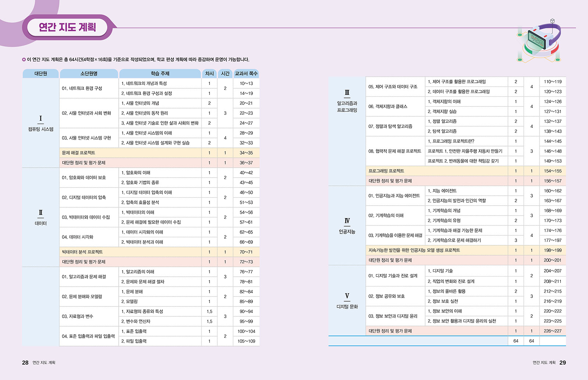Screen dimensions: 588x380
Task: Click '04. 표준 입출력과 파일 입출력'
Action: pyautogui.click(x=88, y=336)
